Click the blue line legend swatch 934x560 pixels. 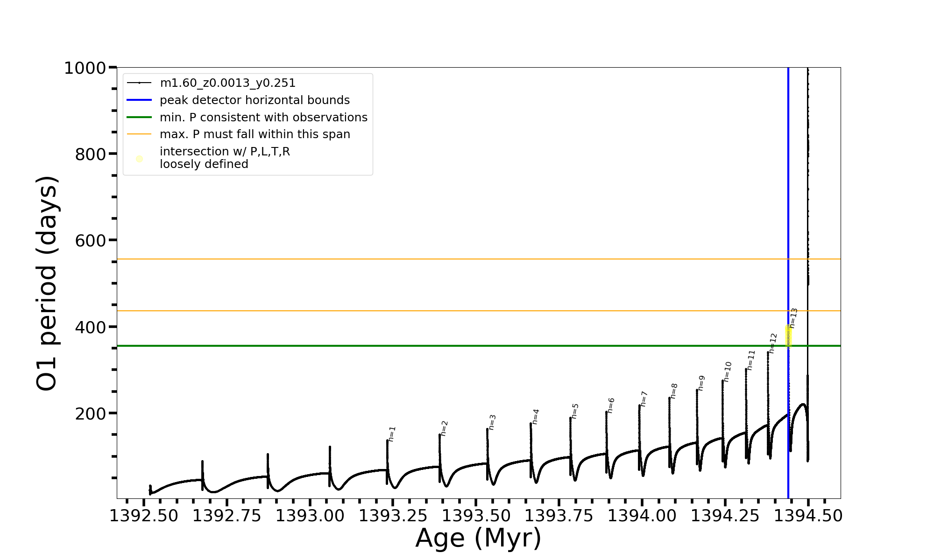(139, 100)
